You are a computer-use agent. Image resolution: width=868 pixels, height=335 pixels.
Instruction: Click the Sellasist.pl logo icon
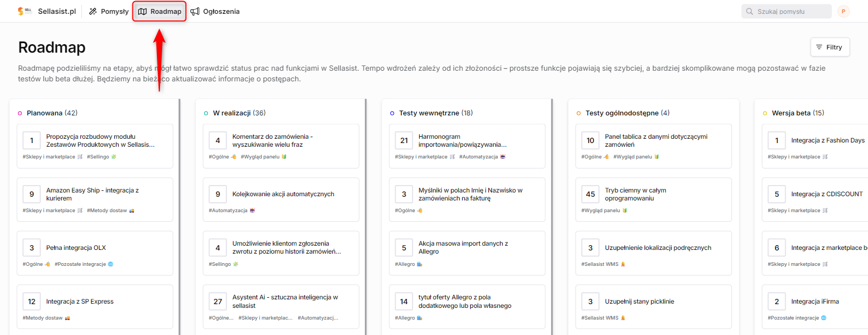(x=24, y=11)
